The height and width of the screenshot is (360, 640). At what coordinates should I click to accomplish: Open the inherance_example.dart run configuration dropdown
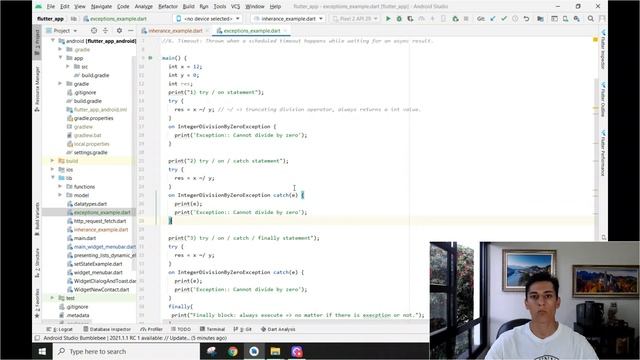pos(288,19)
